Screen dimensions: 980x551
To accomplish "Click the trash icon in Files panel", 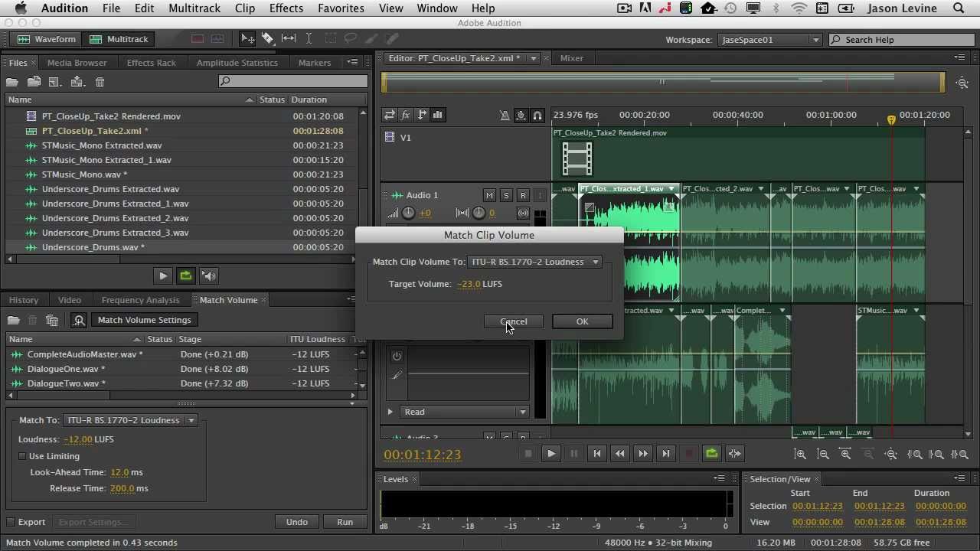I will coord(100,82).
